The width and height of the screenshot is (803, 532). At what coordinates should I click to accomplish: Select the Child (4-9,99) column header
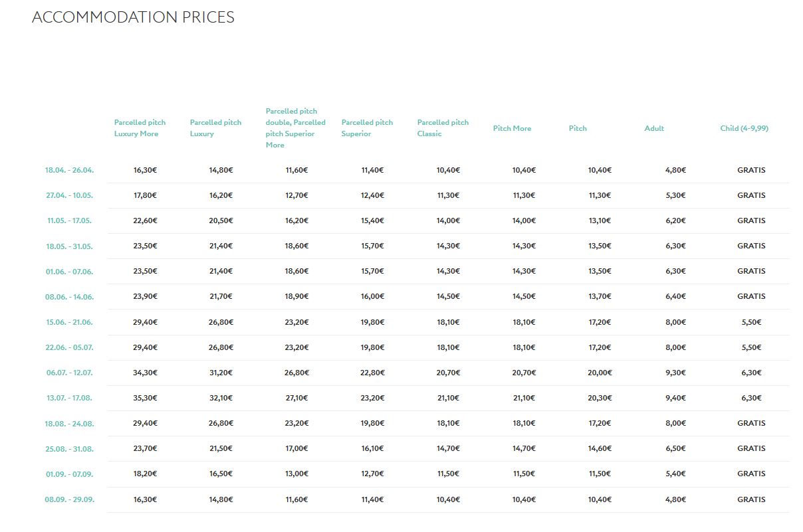[x=744, y=128]
